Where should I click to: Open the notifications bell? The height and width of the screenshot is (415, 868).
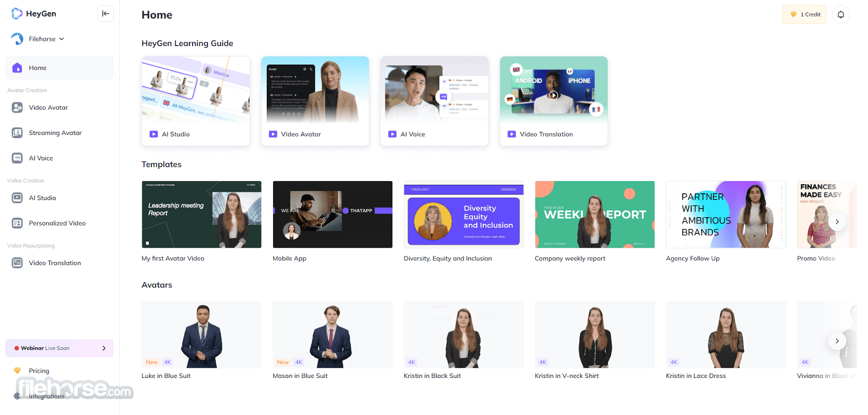[x=840, y=15]
